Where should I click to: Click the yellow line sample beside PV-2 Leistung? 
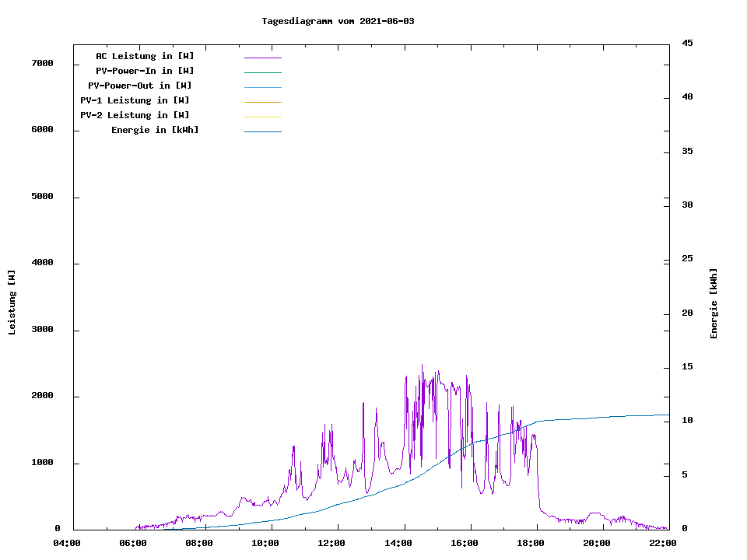click(x=262, y=117)
